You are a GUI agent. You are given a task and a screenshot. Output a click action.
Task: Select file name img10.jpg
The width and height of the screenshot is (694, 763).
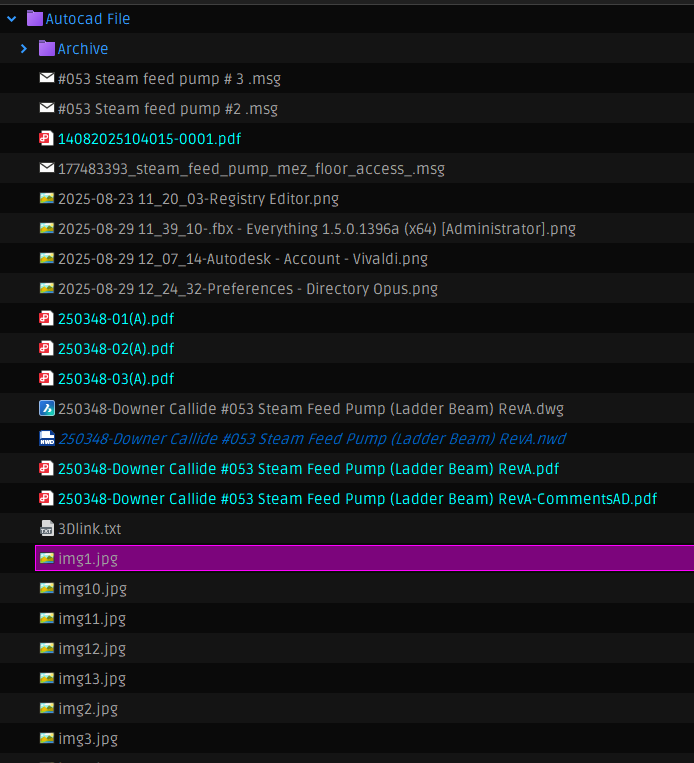92,589
